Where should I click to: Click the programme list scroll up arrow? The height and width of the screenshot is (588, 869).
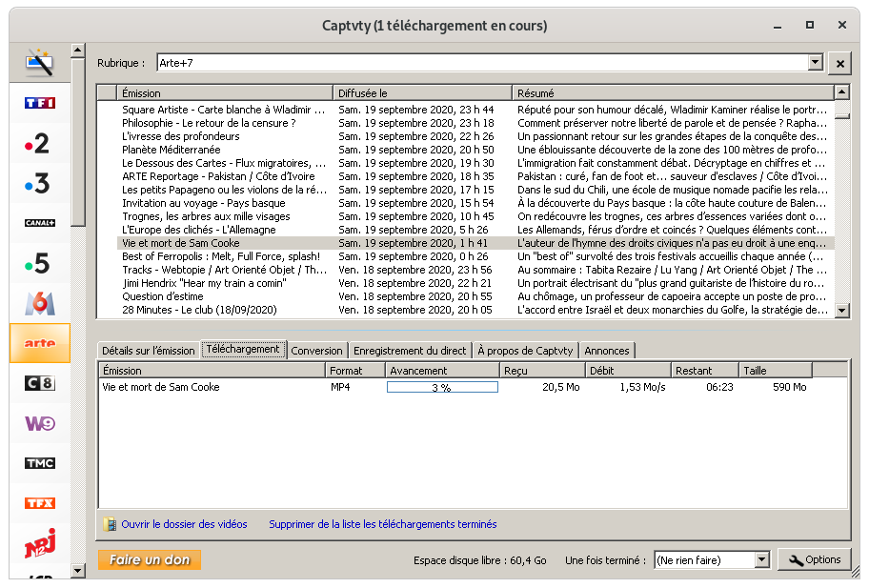(842, 92)
